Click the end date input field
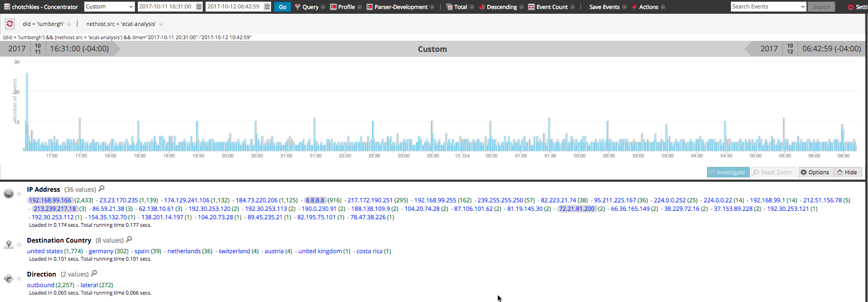This screenshot has width=868, height=302. 235,6
